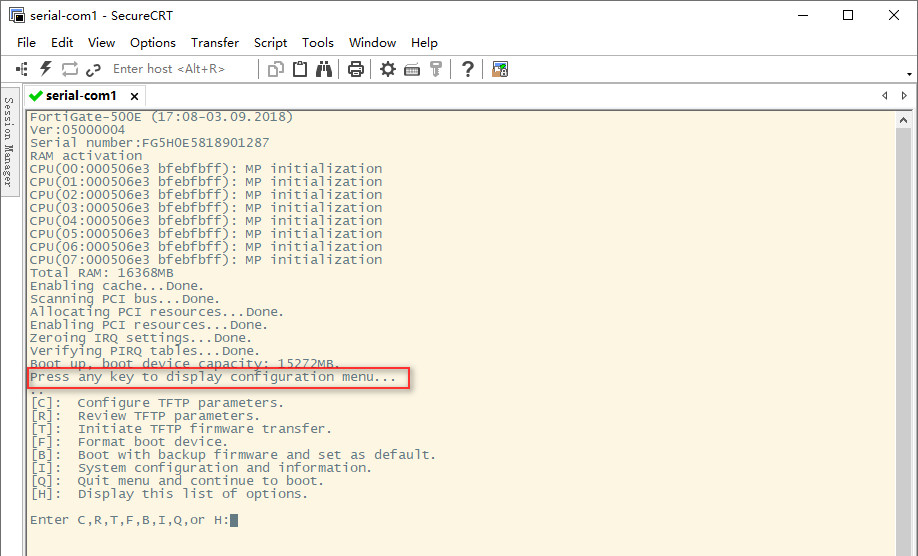This screenshot has width=918, height=556.
Task: Open the Script menu
Action: (x=270, y=43)
